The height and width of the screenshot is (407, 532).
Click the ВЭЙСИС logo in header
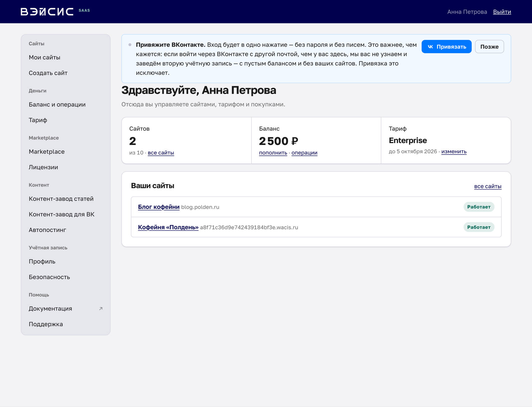47,12
